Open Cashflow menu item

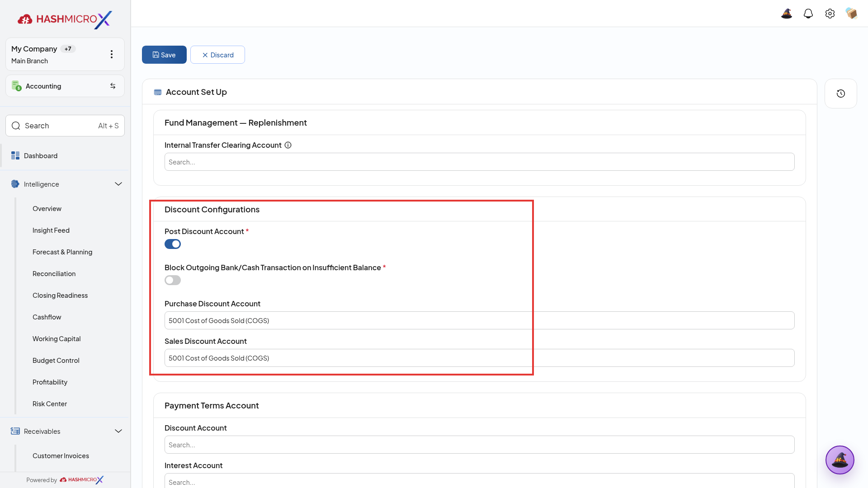47,317
